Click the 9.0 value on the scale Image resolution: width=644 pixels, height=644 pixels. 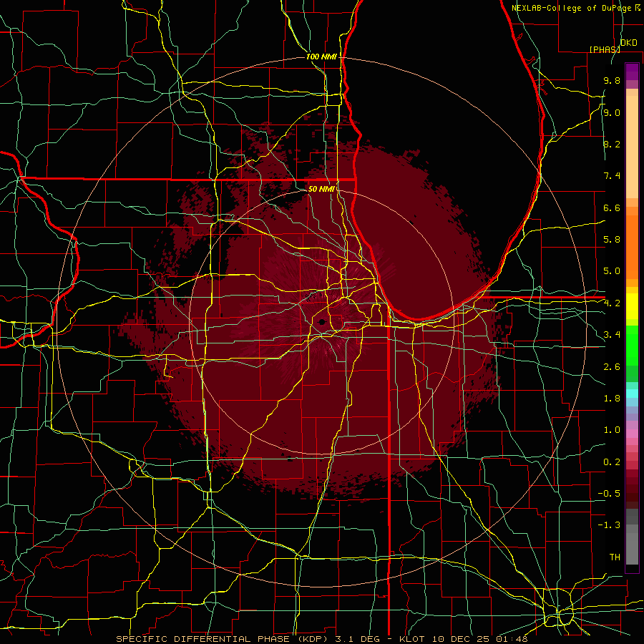tap(612, 112)
